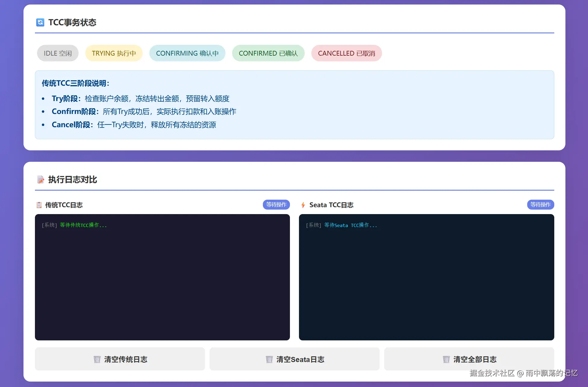Click inside the 传统TCC log console
588x387 pixels.
(x=162, y=277)
